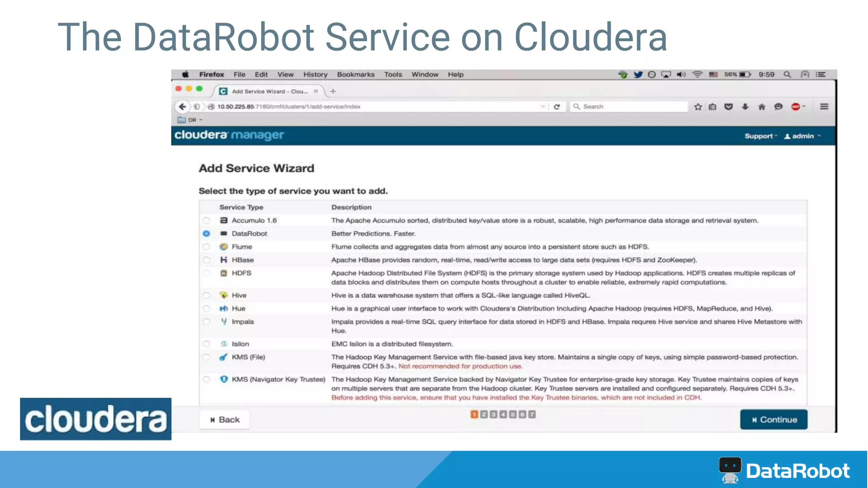Open the downloads arrow icon
This screenshot has width=868, height=488.
pyautogui.click(x=745, y=107)
